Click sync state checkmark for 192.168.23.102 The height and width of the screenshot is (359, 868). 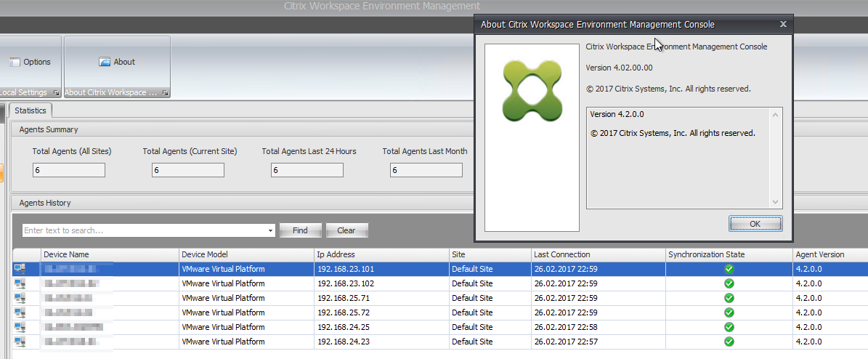click(729, 283)
